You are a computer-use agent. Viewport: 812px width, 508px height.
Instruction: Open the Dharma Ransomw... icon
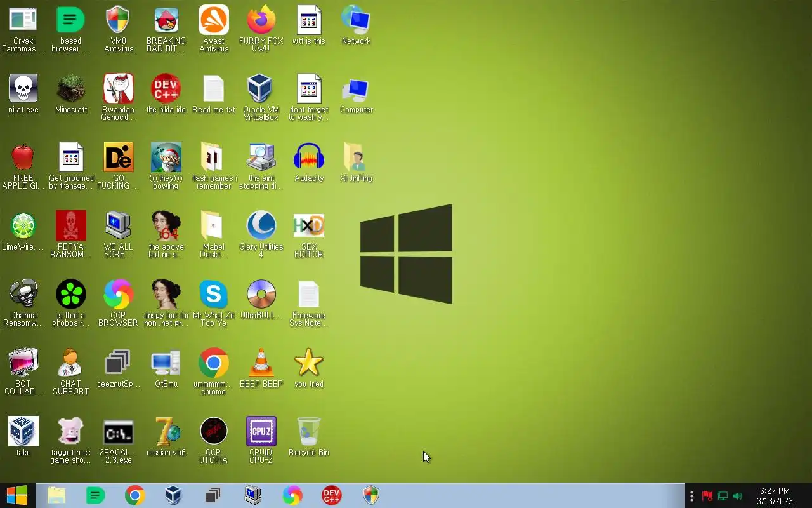pyautogui.click(x=23, y=295)
